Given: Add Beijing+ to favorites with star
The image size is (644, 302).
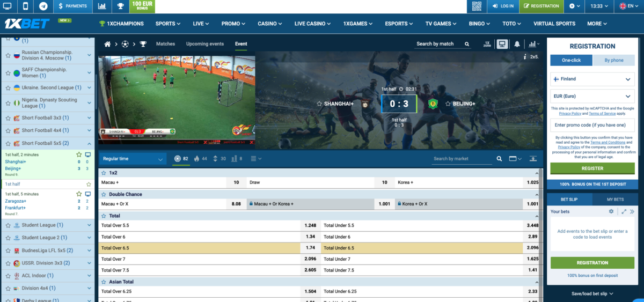Looking at the screenshot, I should click(x=448, y=104).
